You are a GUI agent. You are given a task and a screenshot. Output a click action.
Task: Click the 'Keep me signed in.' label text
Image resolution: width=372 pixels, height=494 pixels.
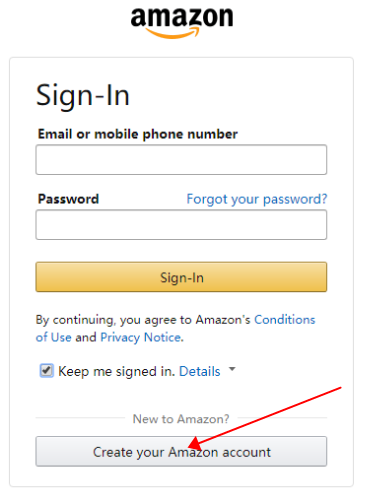click(117, 371)
